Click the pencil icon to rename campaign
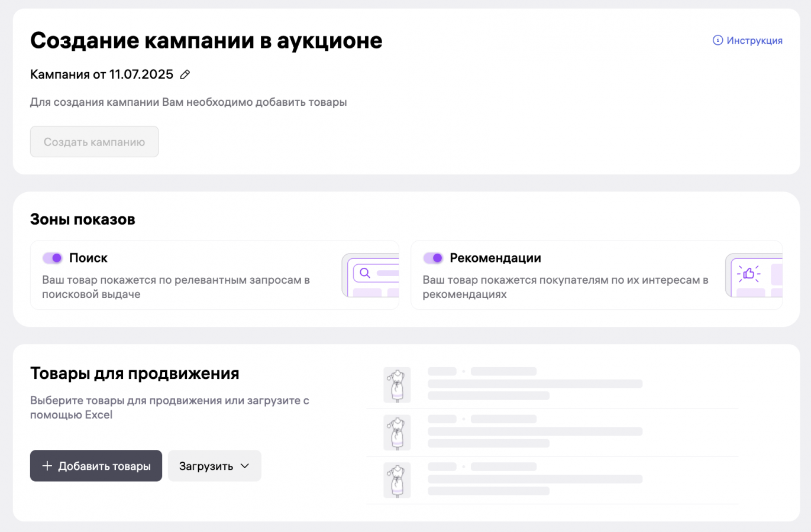Screen dimensions: 811x532 pyautogui.click(x=185, y=74)
